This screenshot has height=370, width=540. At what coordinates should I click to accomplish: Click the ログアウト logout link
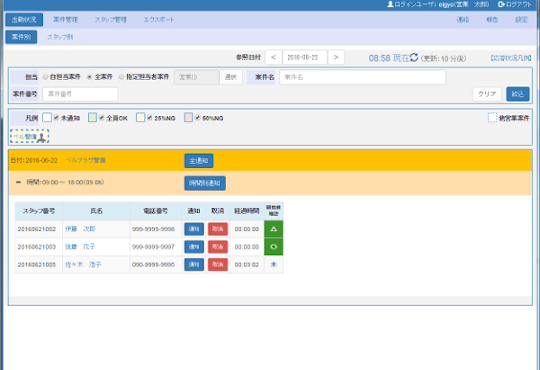pos(515,4)
